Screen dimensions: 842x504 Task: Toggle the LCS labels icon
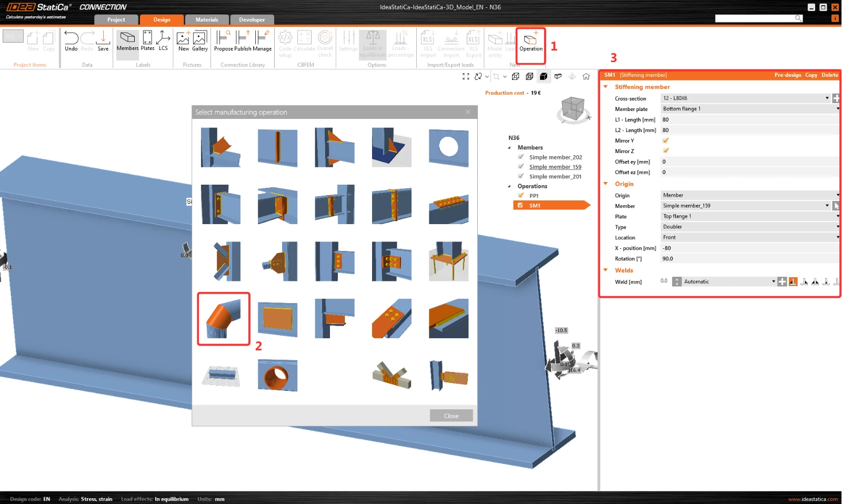(163, 41)
